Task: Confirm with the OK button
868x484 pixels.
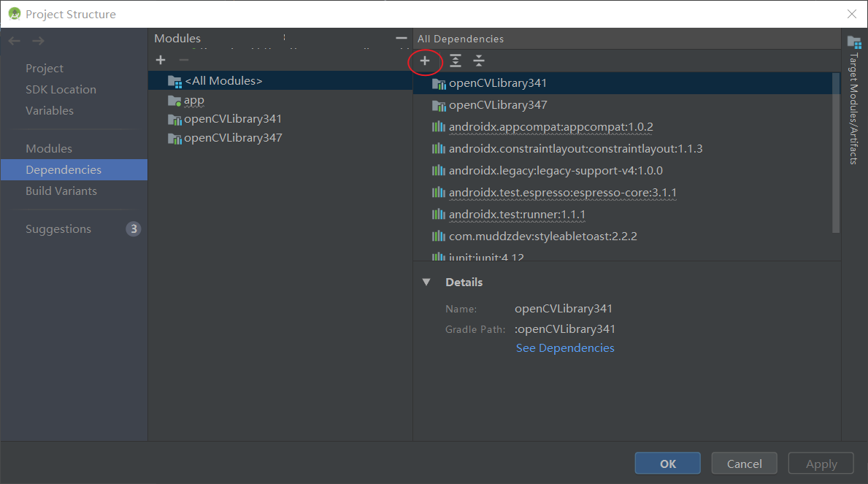Action: pyautogui.click(x=667, y=464)
